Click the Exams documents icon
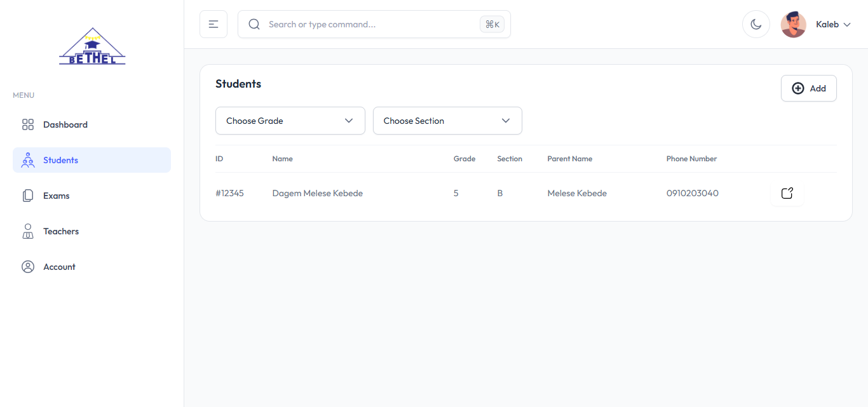Screen dimensions: 868x407 28,196
